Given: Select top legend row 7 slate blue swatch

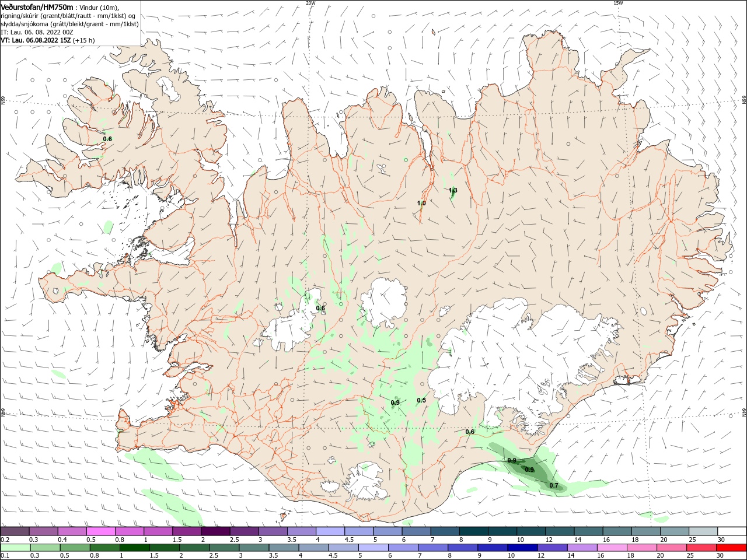Looking at the screenshot, I should (445, 531).
